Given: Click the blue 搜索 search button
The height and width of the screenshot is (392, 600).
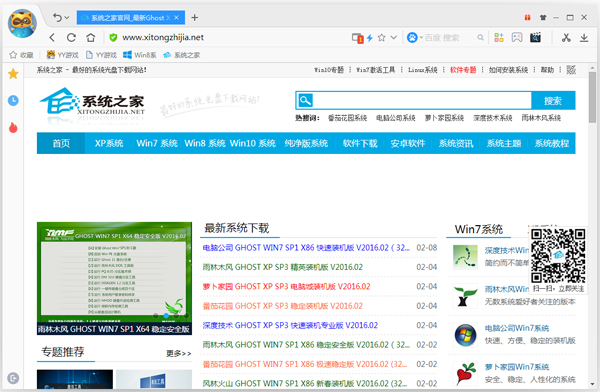Looking at the screenshot, I should 553,101.
